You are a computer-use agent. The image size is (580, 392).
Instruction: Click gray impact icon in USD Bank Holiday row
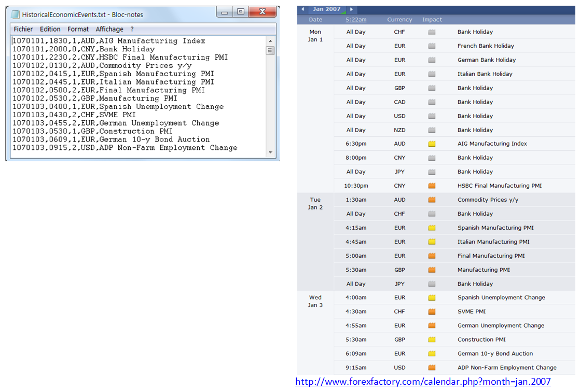(x=432, y=116)
